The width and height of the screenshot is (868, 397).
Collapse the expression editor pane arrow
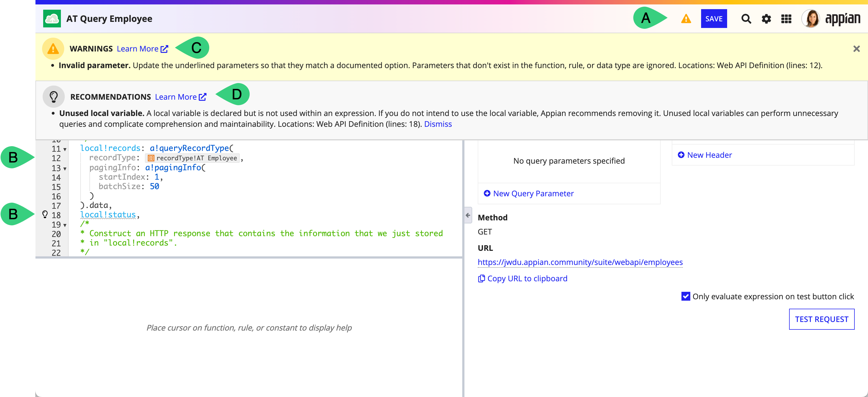(468, 215)
